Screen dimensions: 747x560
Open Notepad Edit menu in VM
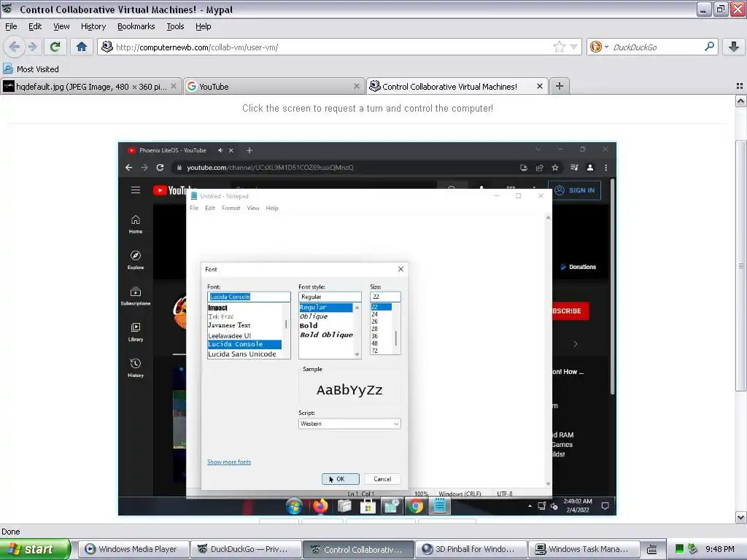point(210,208)
